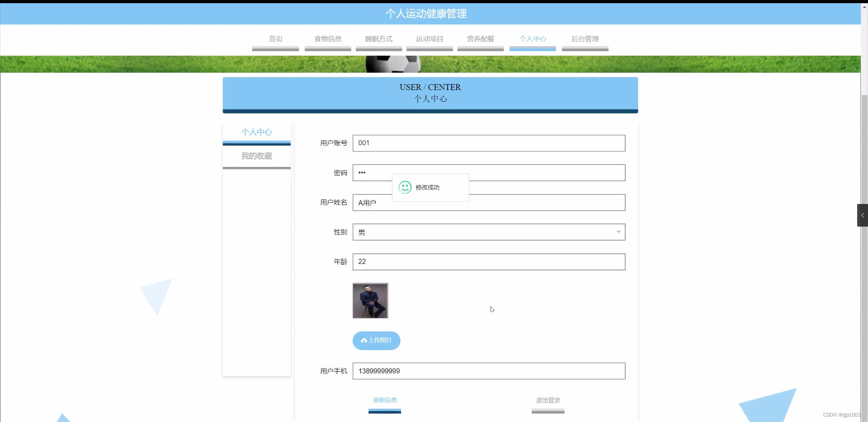Open the 后台管理 tab

585,39
